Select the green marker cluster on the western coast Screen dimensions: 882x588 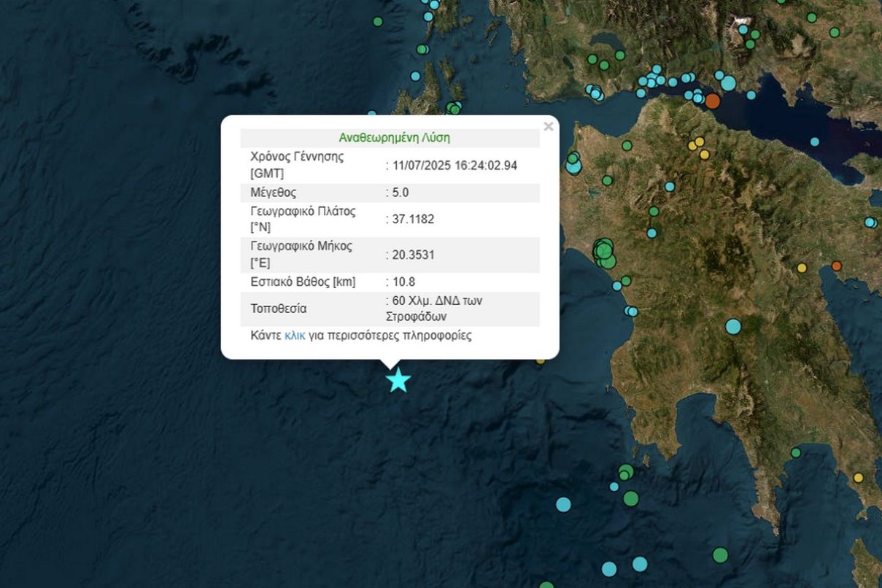click(x=604, y=252)
